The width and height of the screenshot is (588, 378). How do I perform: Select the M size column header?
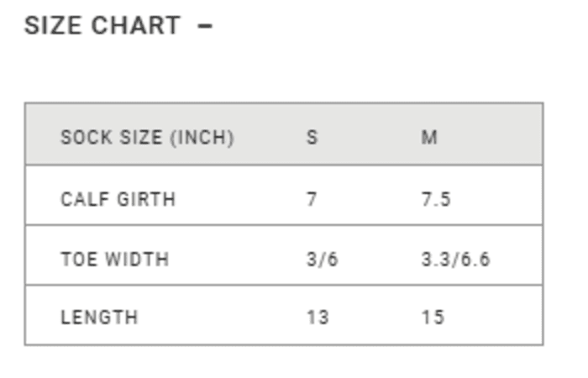429,137
